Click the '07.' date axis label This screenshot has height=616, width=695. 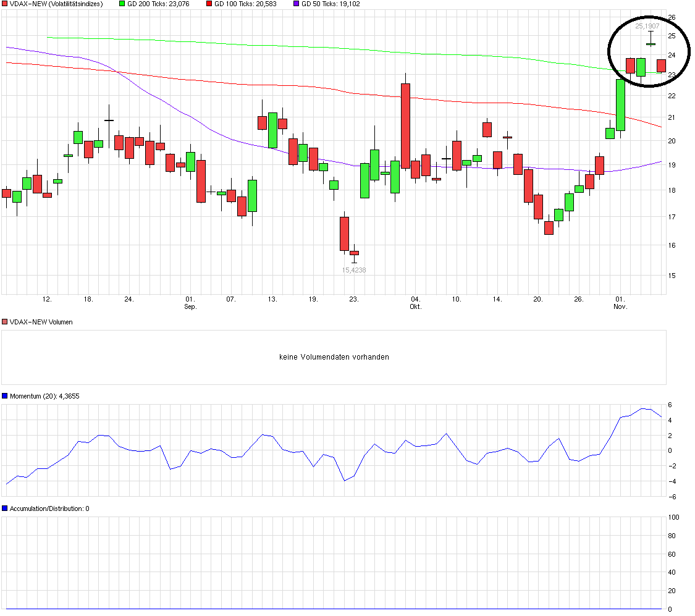pyautogui.click(x=231, y=299)
